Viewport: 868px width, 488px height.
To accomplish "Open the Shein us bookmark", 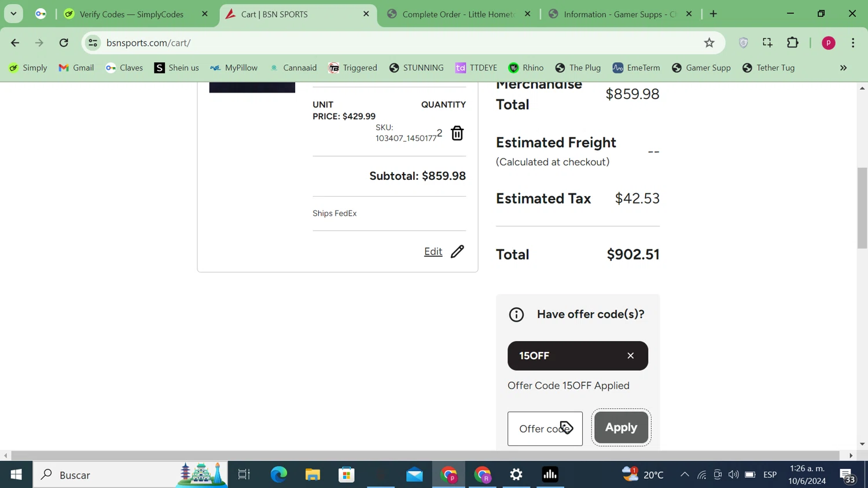I will [x=176, y=68].
